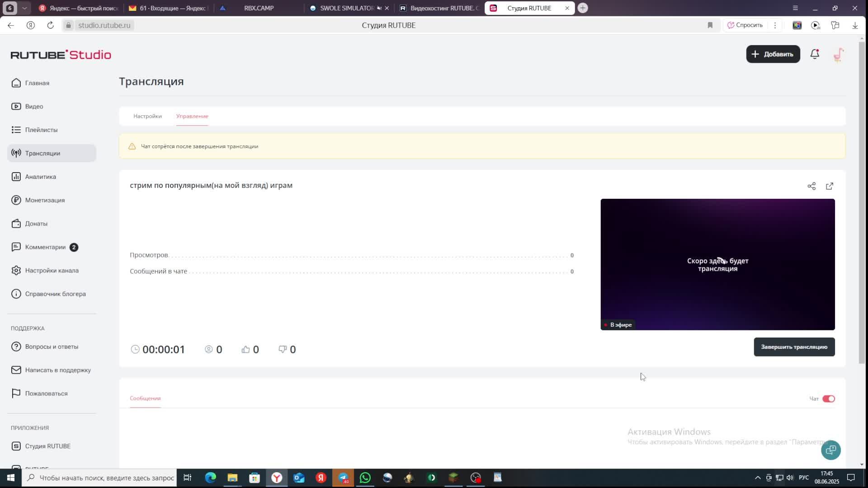Click the RUTUBE Studio logo

coord(61,55)
